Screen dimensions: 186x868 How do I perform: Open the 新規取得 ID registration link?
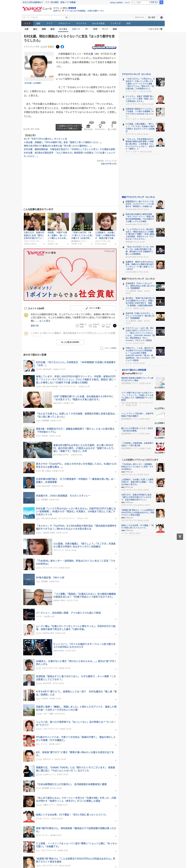tap(72, 8)
